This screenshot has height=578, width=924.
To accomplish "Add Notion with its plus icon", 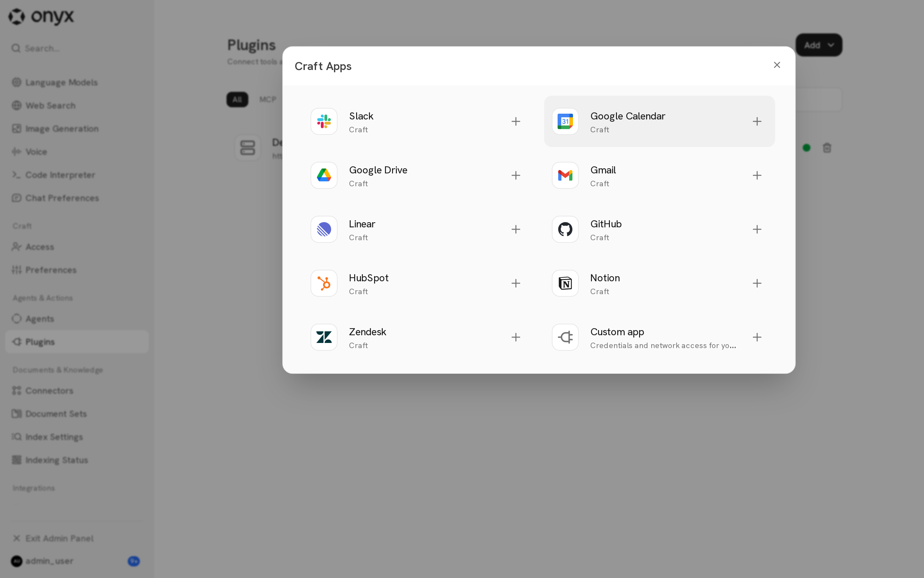I will [757, 283].
